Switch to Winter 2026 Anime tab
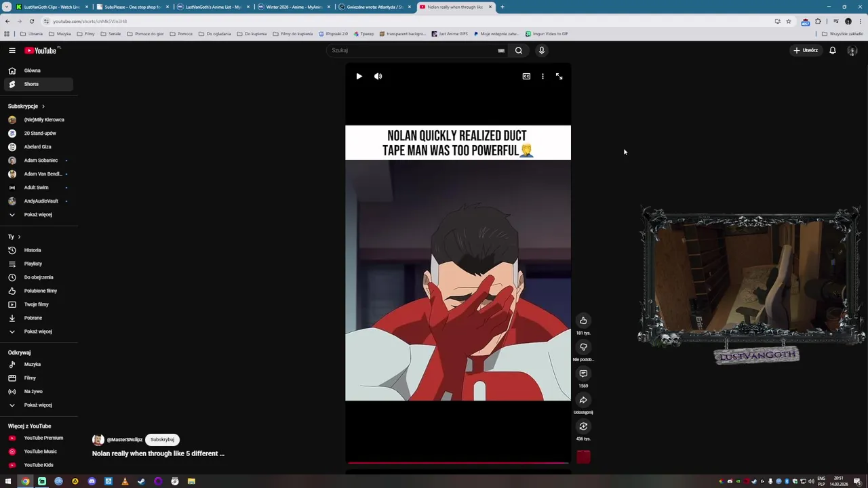868x488 pixels. click(294, 7)
